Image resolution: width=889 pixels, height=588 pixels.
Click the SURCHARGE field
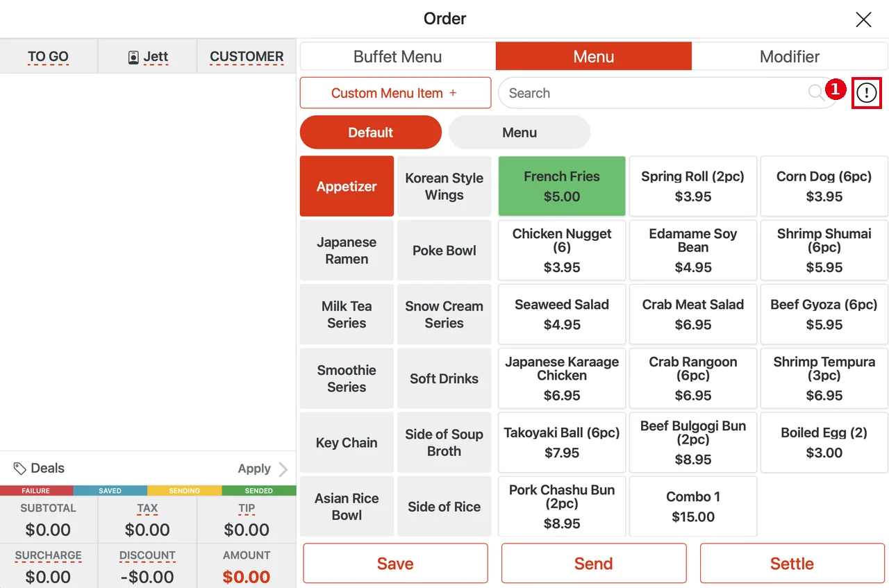click(49, 566)
